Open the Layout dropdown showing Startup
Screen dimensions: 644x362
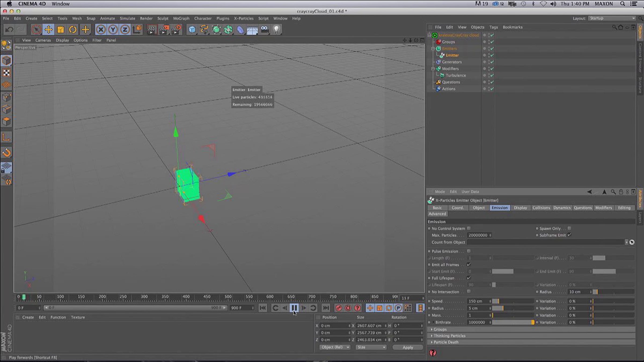click(x=612, y=18)
